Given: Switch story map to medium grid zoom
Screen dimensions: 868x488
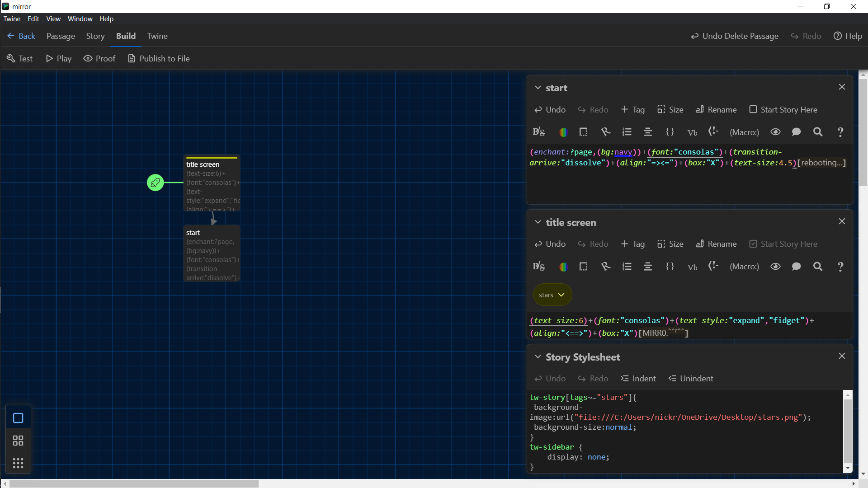Looking at the screenshot, I should (18, 441).
